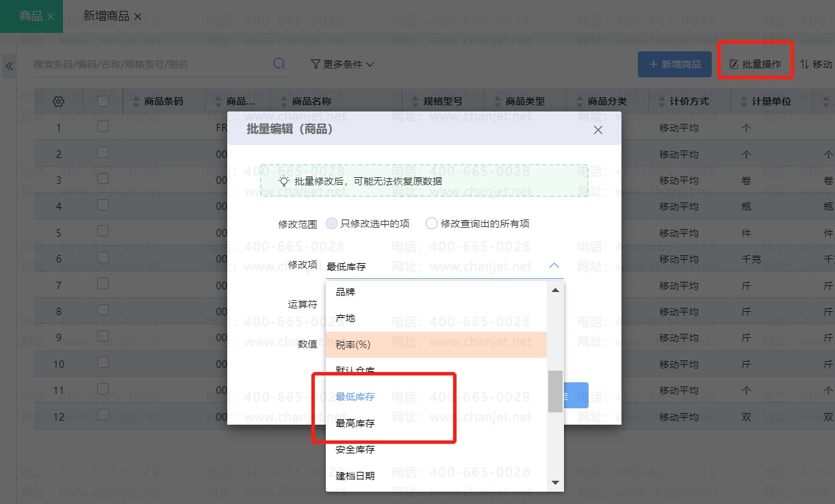This screenshot has height=504, width=835.
Task: Expand the 更多条件 filter dropdown
Action: 342,64
